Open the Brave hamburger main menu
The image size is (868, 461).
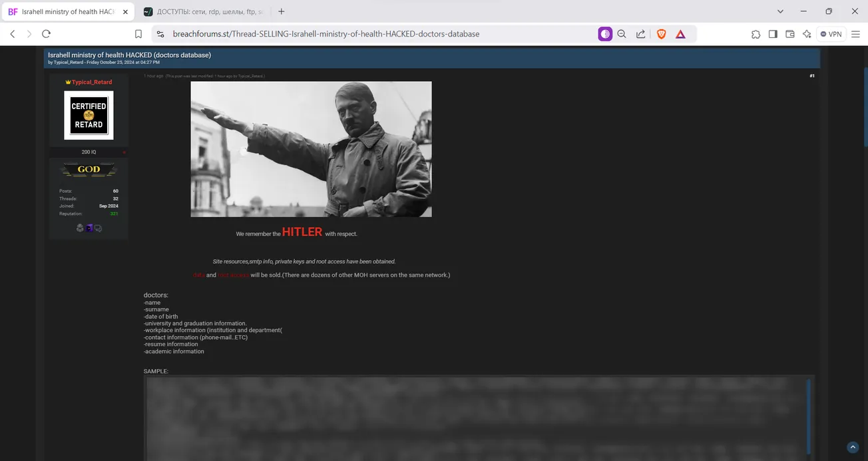855,34
